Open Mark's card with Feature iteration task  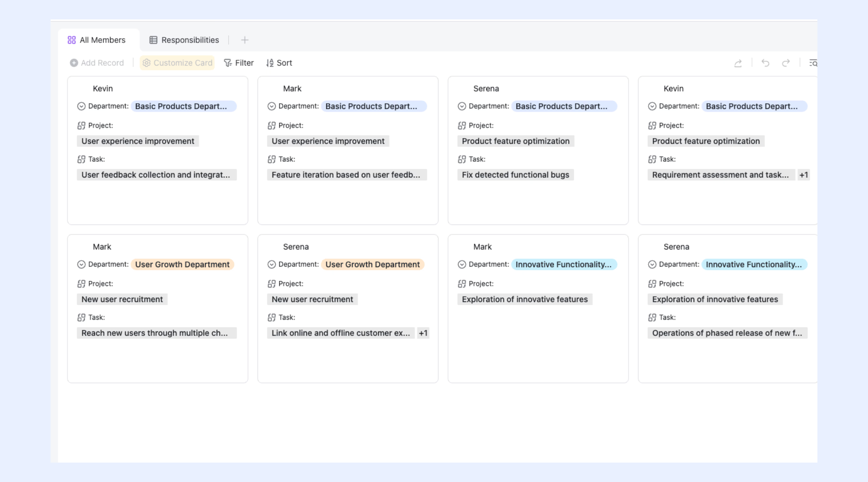tap(348, 151)
